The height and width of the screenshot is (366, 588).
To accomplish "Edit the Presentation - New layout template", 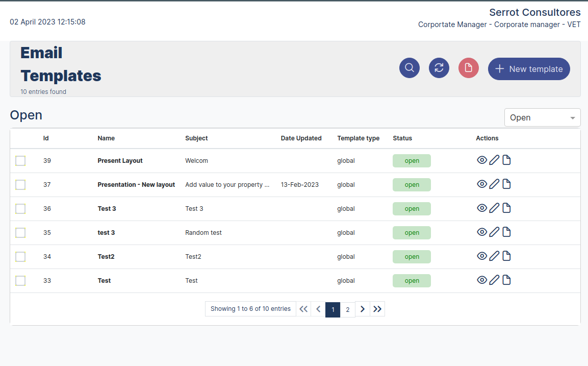I will tap(494, 184).
